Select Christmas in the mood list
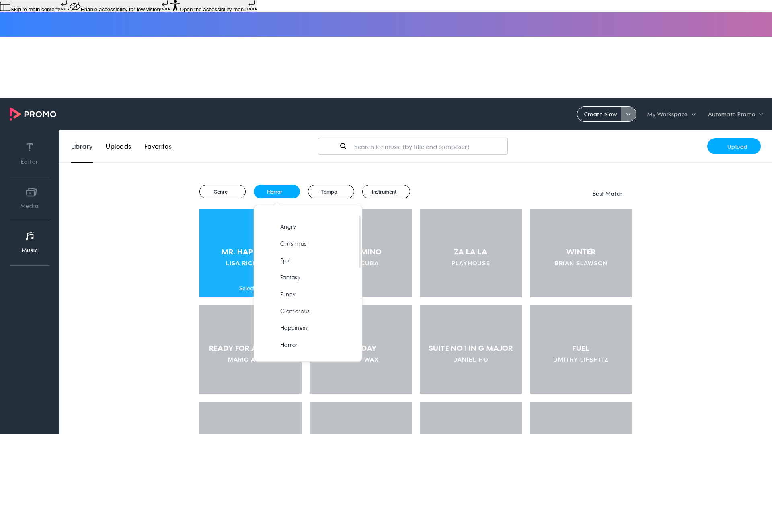The image size is (772, 532). pos(293,243)
